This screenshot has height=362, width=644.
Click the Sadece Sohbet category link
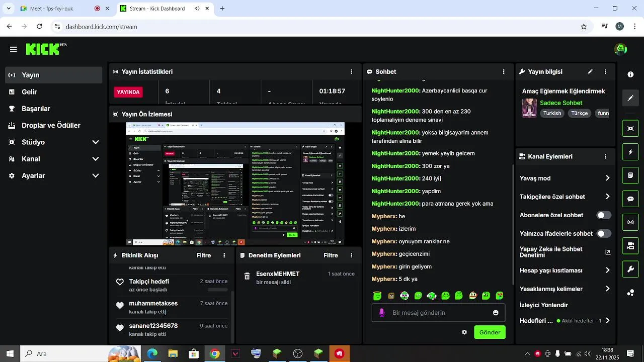[561, 103]
